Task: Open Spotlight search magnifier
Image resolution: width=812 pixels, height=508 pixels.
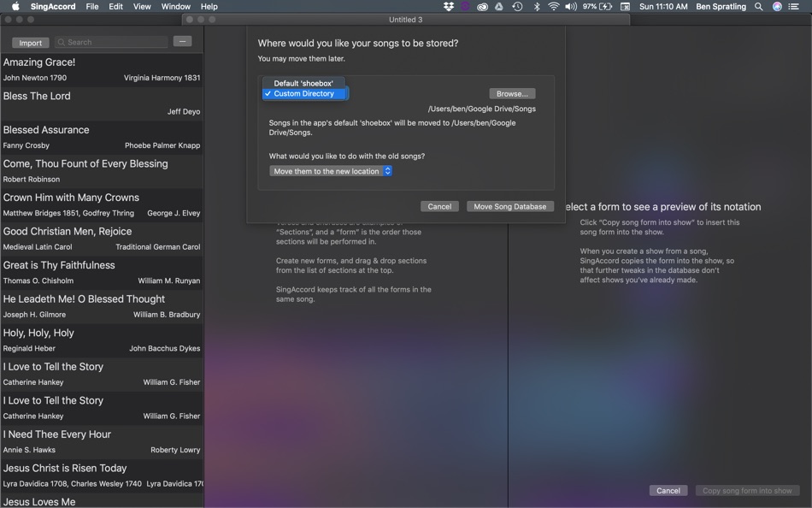Action: (x=759, y=6)
